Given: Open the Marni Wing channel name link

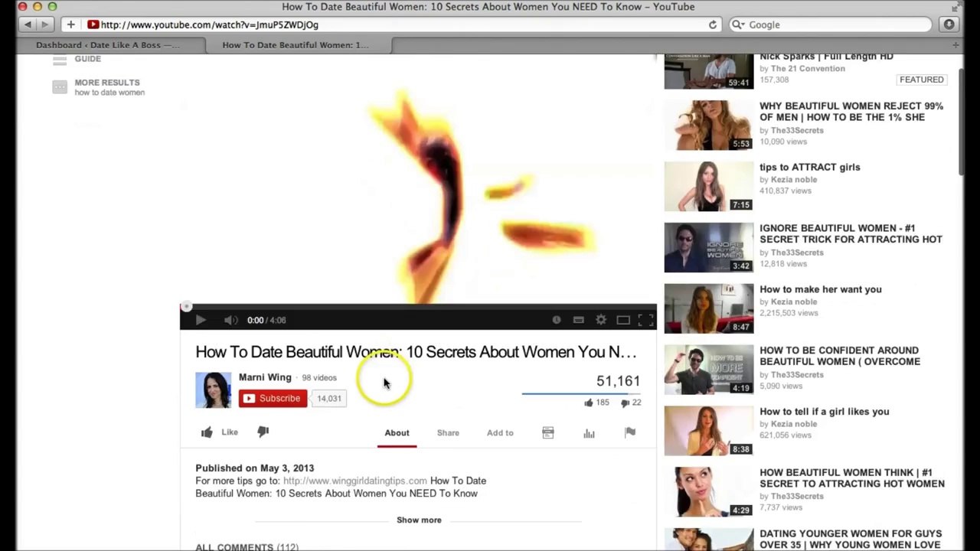Looking at the screenshot, I should click(x=265, y=377).
